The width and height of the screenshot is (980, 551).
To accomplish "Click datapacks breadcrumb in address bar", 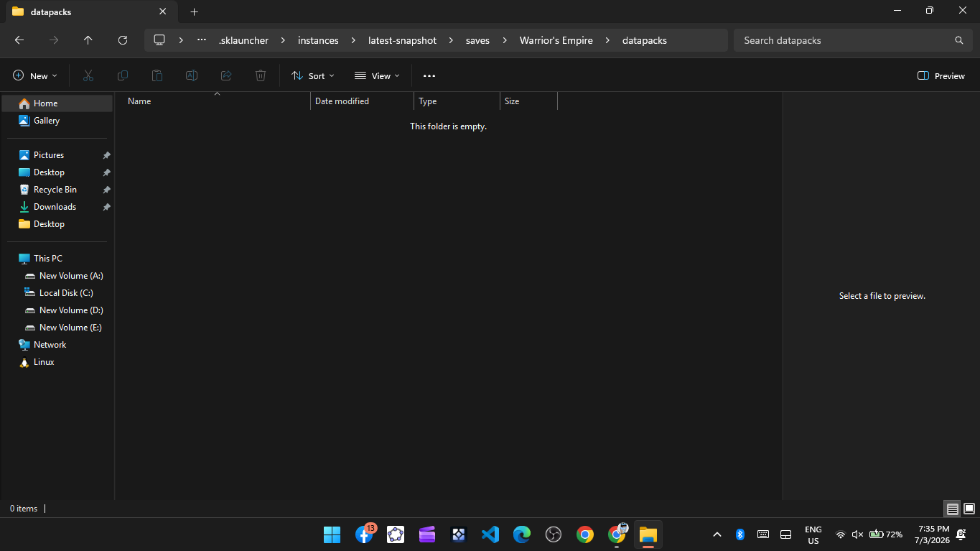I will click(x=645, y=40).
